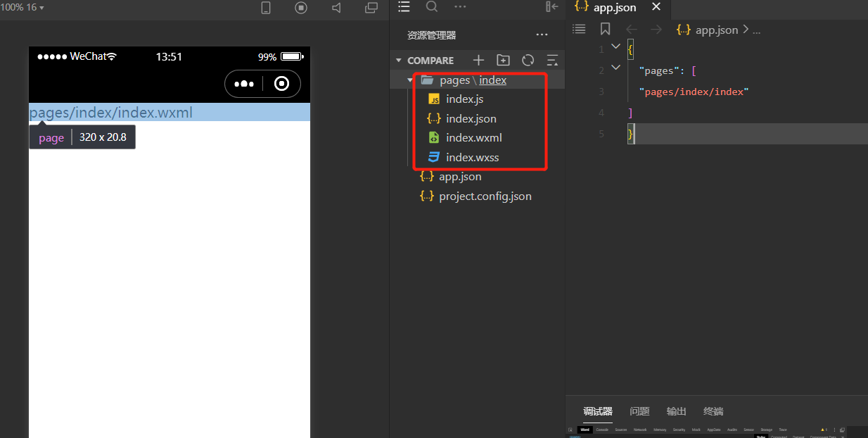Activate the element inspector icon in debugger

click(x=570, y=430)
